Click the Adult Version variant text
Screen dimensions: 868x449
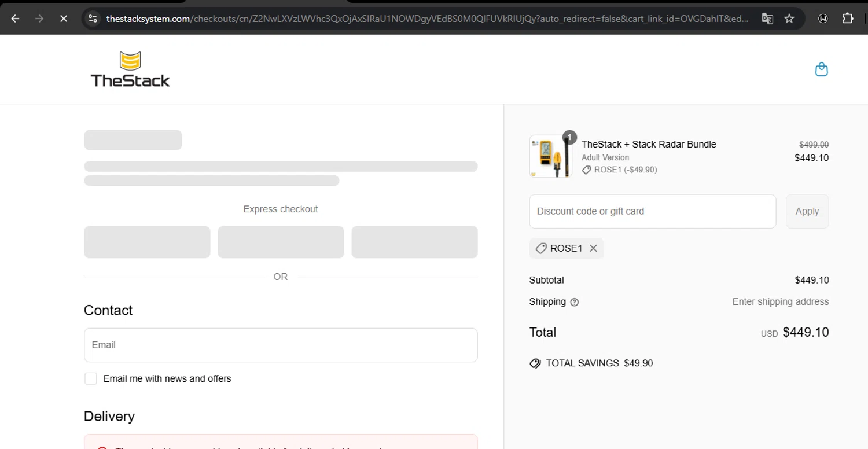(605, 157)
